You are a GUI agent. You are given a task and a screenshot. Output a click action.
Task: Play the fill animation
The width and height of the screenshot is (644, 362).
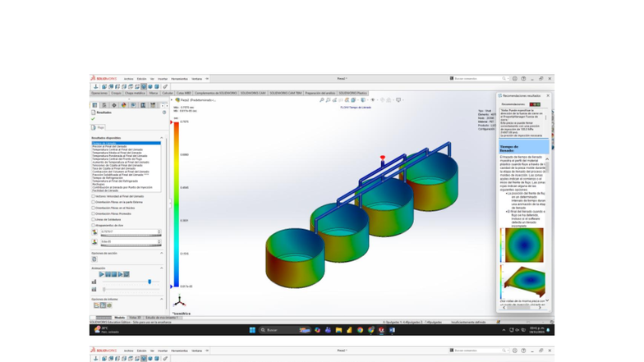point(102,274)
